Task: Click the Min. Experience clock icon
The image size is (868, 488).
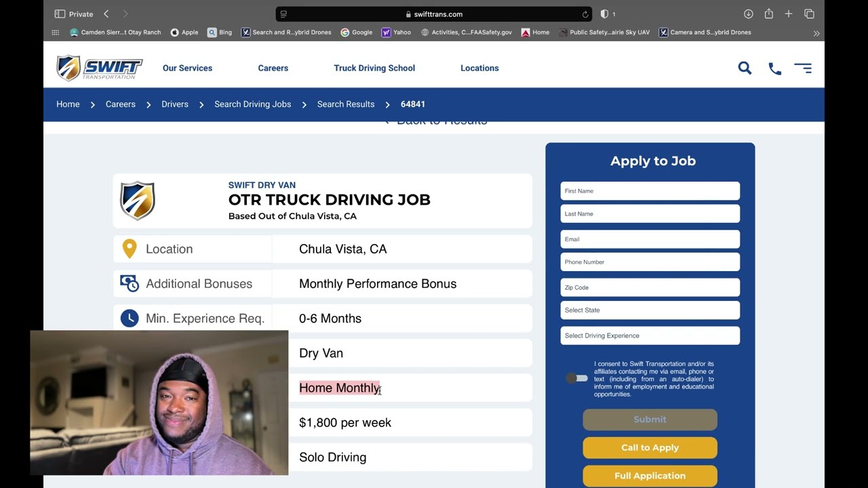Action: 130,319
